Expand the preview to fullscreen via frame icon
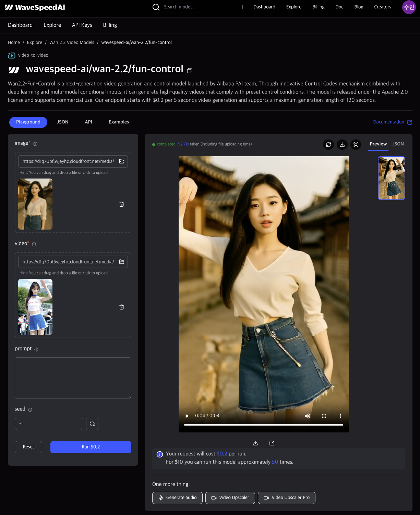 point(356,145)
